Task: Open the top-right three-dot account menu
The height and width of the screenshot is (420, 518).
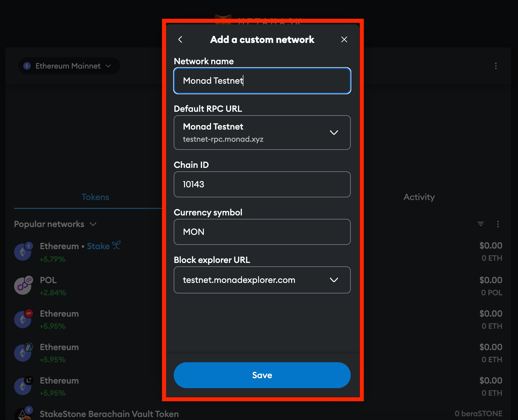Action: 496,66
